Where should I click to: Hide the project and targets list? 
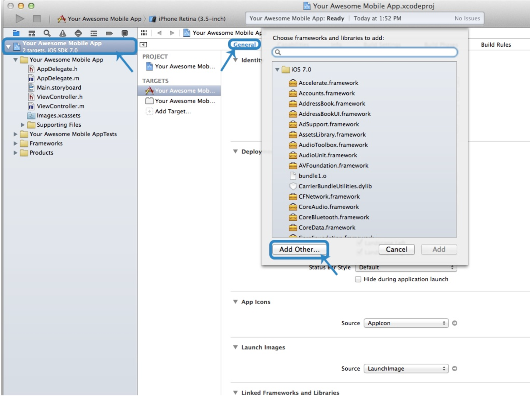pos(143,45)
